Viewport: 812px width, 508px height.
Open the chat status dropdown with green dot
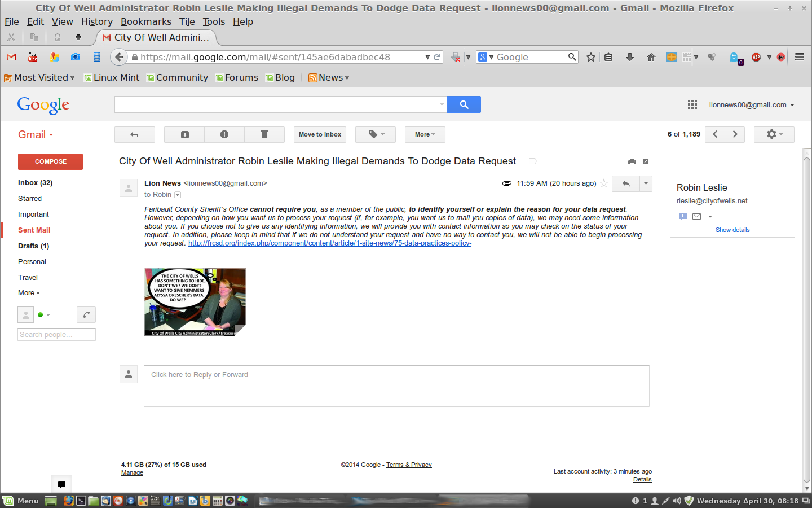44,314
